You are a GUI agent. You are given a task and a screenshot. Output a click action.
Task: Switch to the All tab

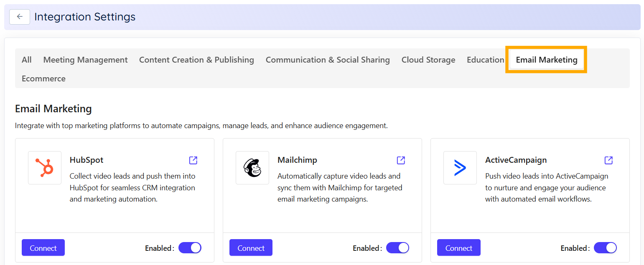coord(26,60)
